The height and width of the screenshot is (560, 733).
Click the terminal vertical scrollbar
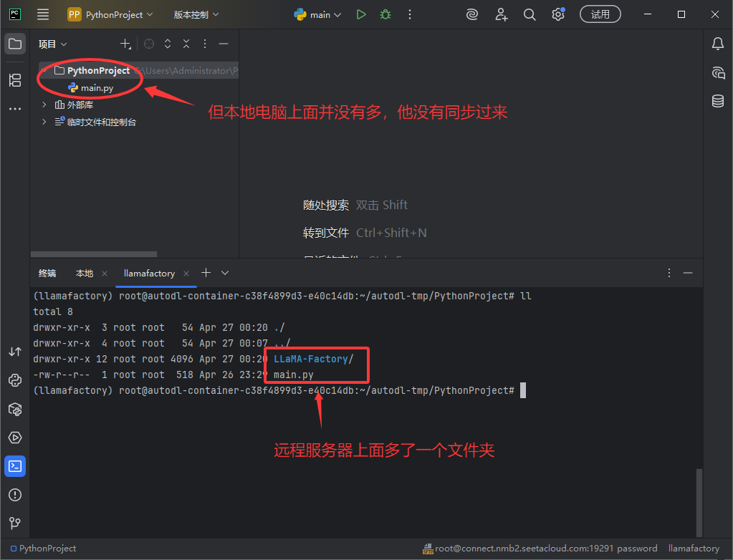point(699,503)
